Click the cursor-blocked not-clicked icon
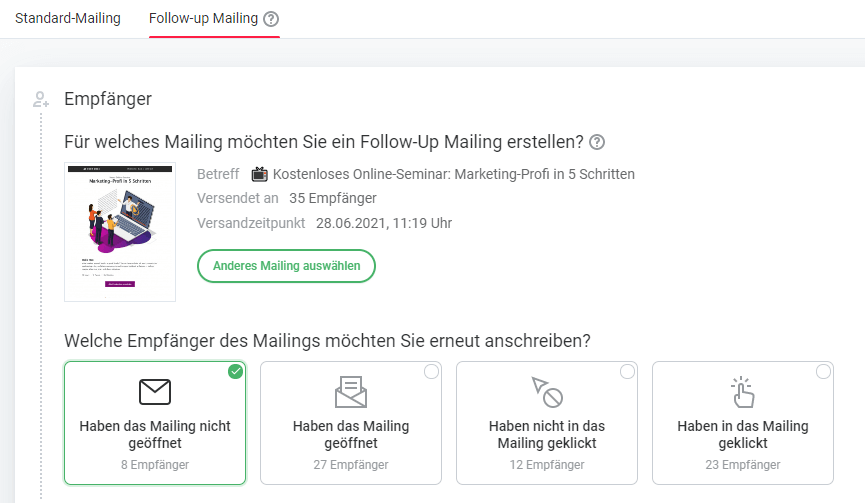865x503 pixels. pos(547,392)
